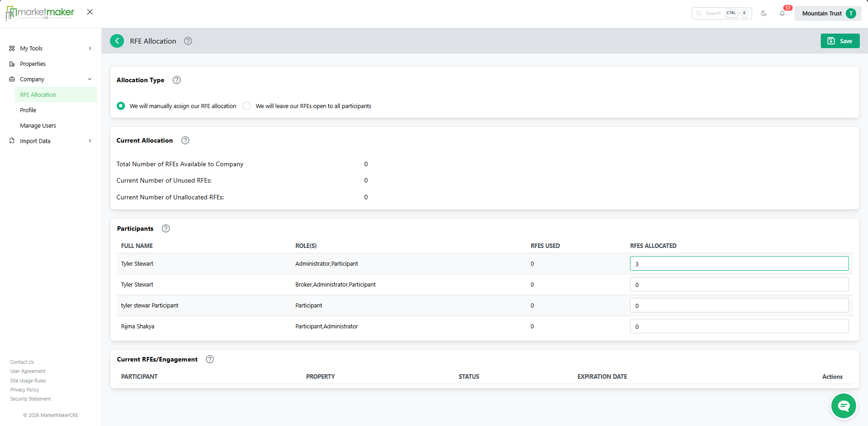This screenshot has height=426, width=868.
Task: Expand the Import Data menu
Action: click(50, 141)
